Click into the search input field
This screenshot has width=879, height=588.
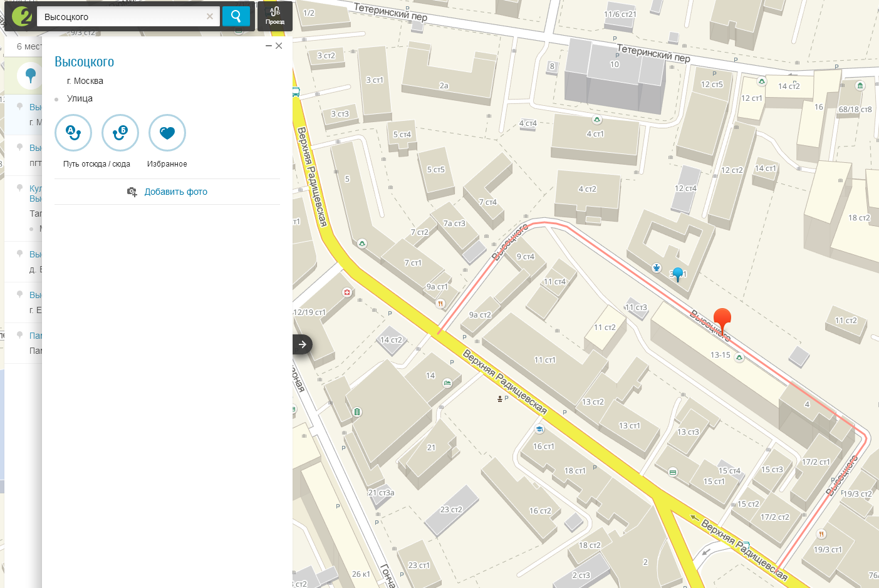(123, 17)
